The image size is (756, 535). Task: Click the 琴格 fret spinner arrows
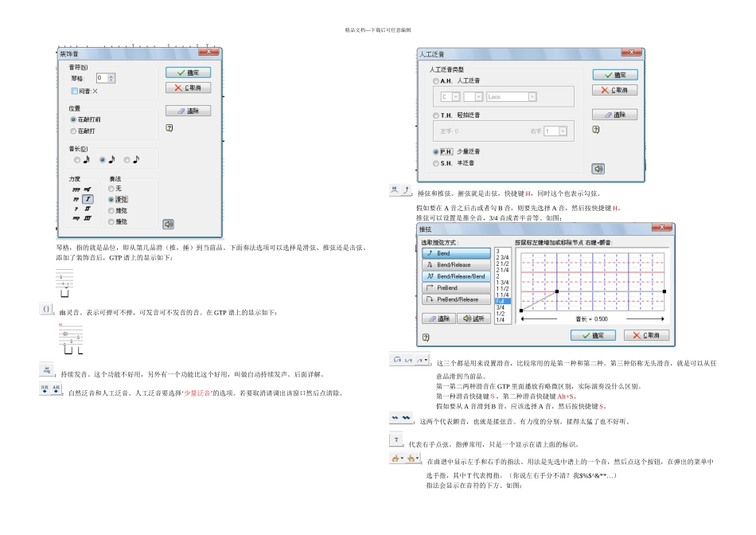tap(111, 78)
